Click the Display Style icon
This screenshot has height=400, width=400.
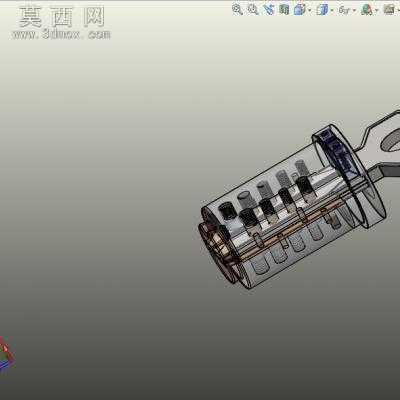click(x=322, y=10)
